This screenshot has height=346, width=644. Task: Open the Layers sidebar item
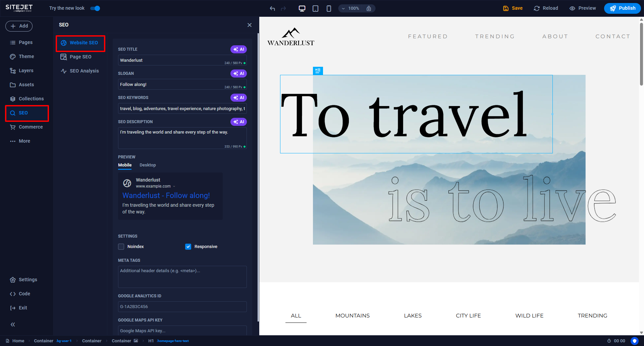coord(22,70)
